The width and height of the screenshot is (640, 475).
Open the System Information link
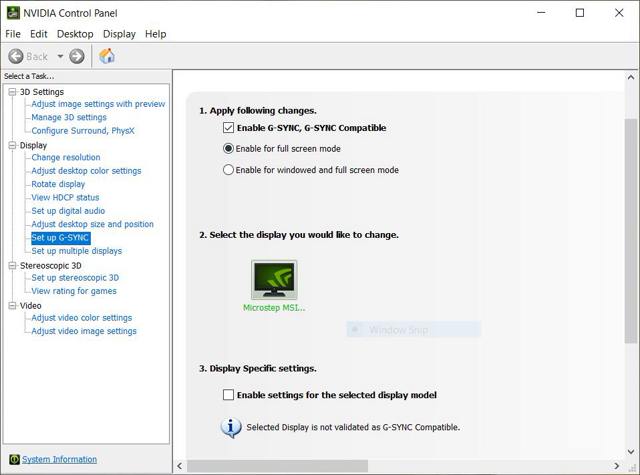pyautogui.click(x=59, y=459)
